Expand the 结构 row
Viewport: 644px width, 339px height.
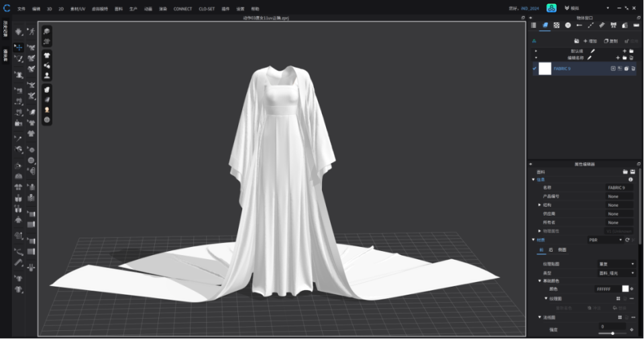pyautogui.click(x=539, y=205)
